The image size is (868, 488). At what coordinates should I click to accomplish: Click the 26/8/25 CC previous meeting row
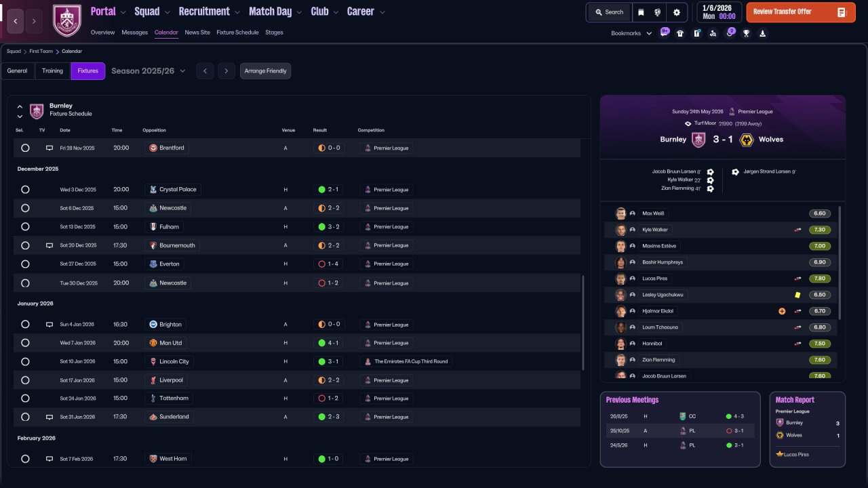(x=680, y=416)
